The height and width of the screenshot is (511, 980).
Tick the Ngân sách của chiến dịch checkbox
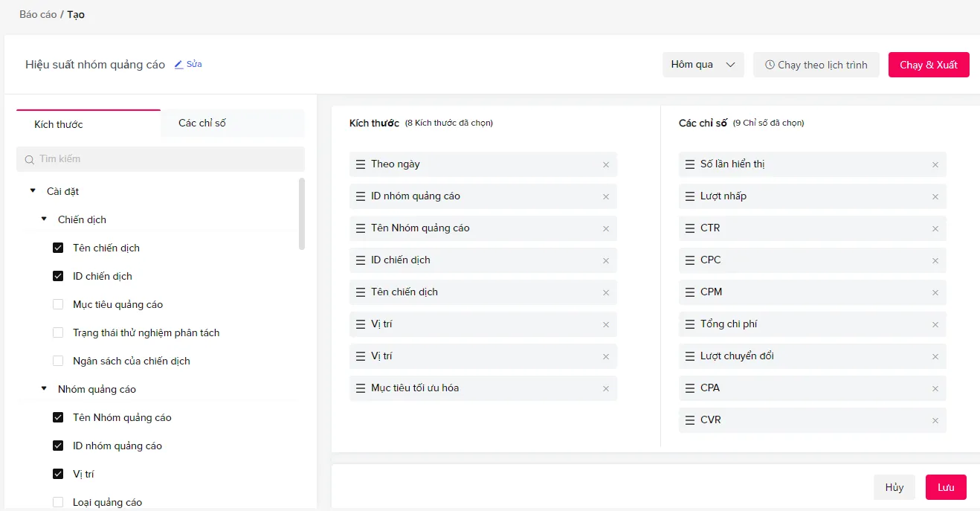pyautogui.click(x=58, y=361)
